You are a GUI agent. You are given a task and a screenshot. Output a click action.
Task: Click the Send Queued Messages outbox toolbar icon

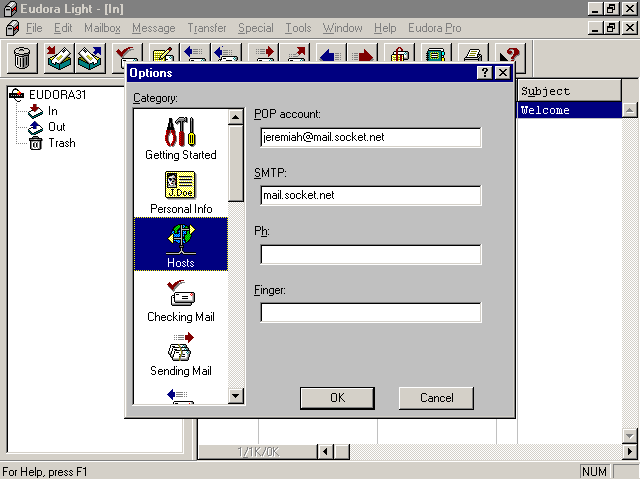click(90, 58)
